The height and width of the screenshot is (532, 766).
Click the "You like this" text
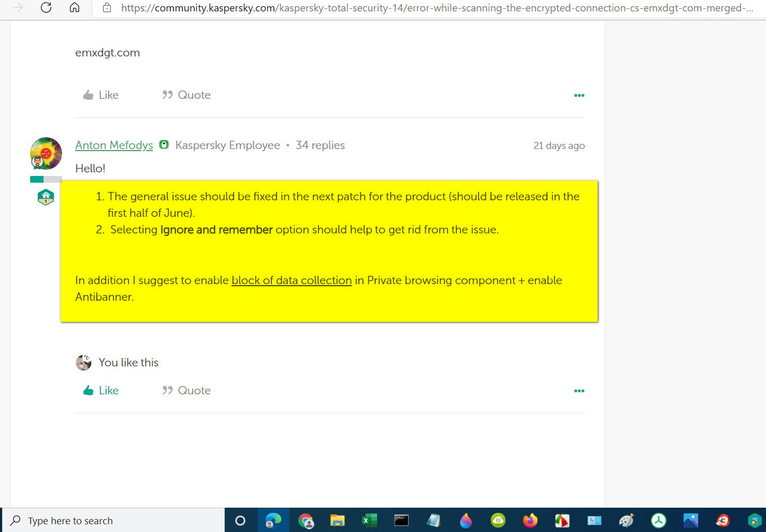pos(128,363)
